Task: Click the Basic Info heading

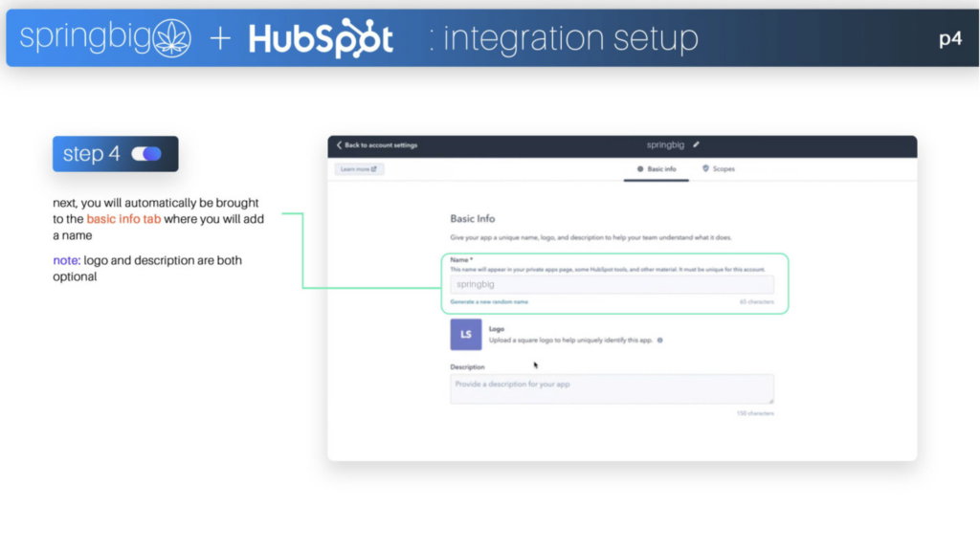Action: pos(473,219)
